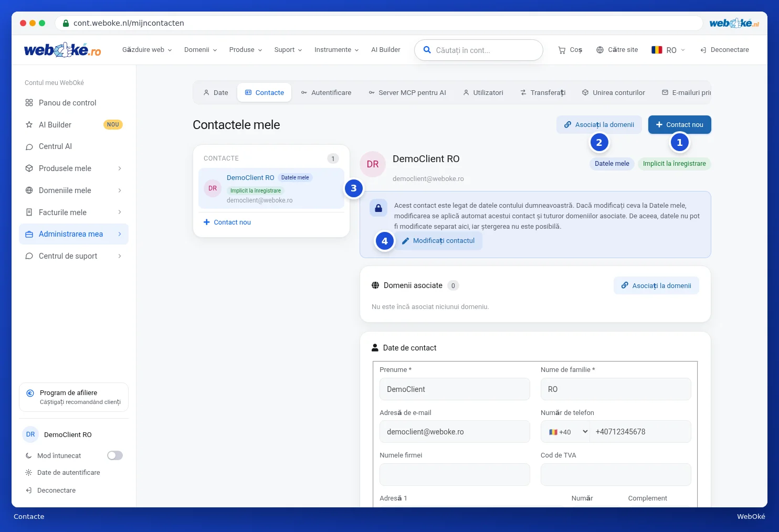
Task: Expand the Găzduire web menu
Action: [147, 50]
